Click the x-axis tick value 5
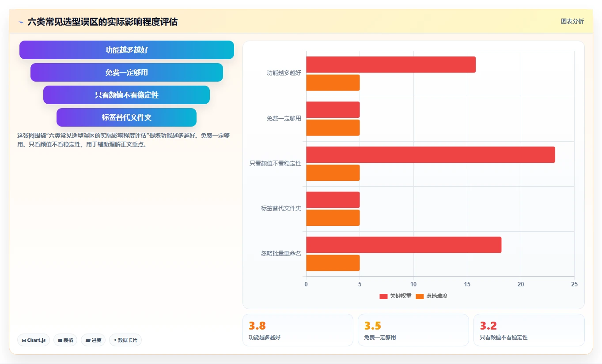Screen dimensions: 602x364 pos(360,284)
